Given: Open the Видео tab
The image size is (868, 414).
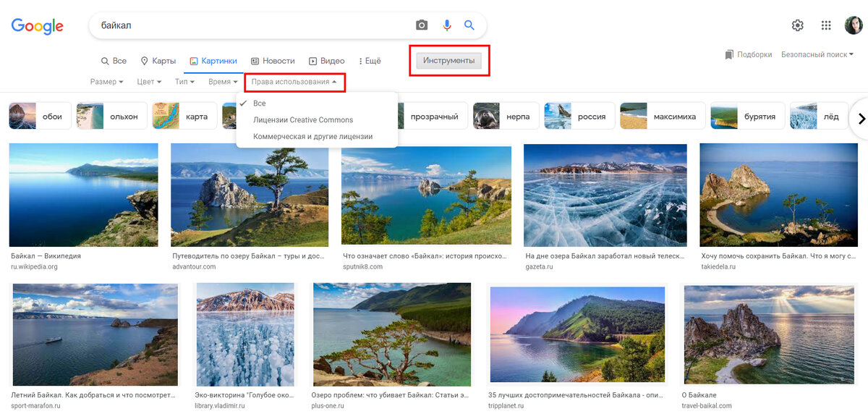Looking at the screenshot, I should click(327, 61).
